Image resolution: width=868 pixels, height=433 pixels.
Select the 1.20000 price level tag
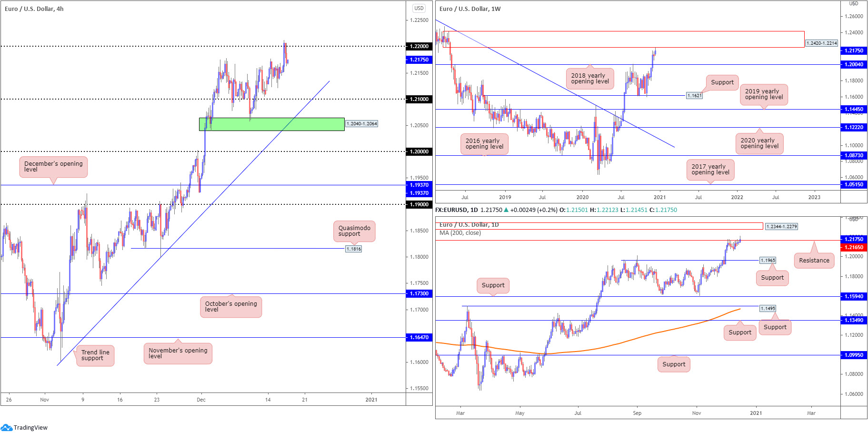pos(419,151)
